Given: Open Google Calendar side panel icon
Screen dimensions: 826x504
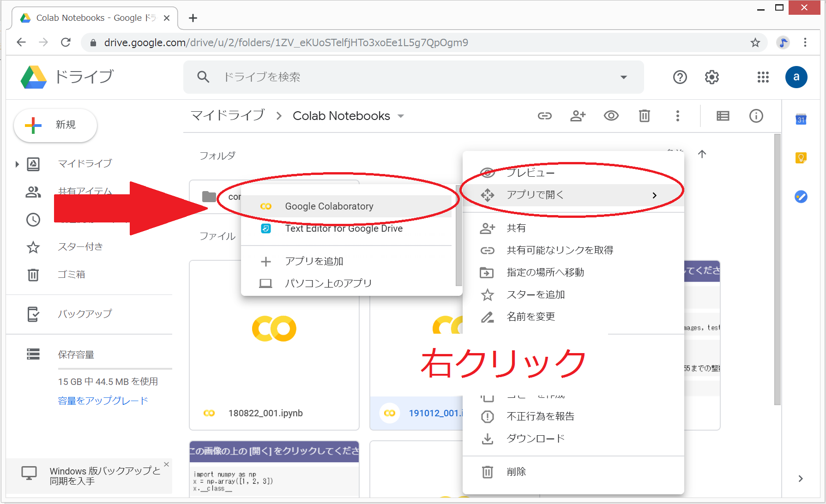Looking at the screenshot, I should [801, 120].
